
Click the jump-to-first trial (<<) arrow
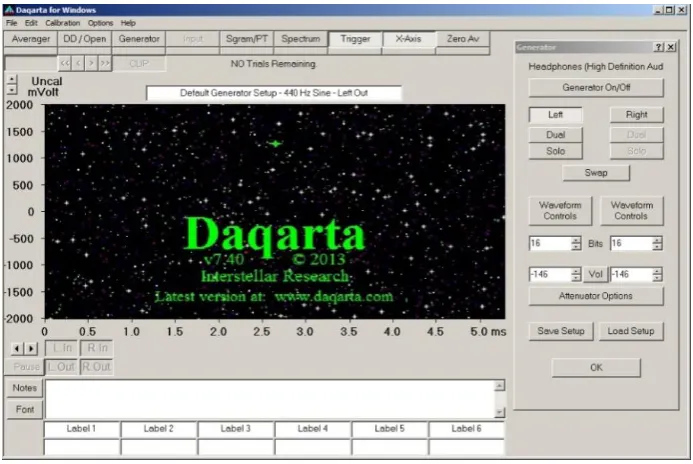click(65, 64)
